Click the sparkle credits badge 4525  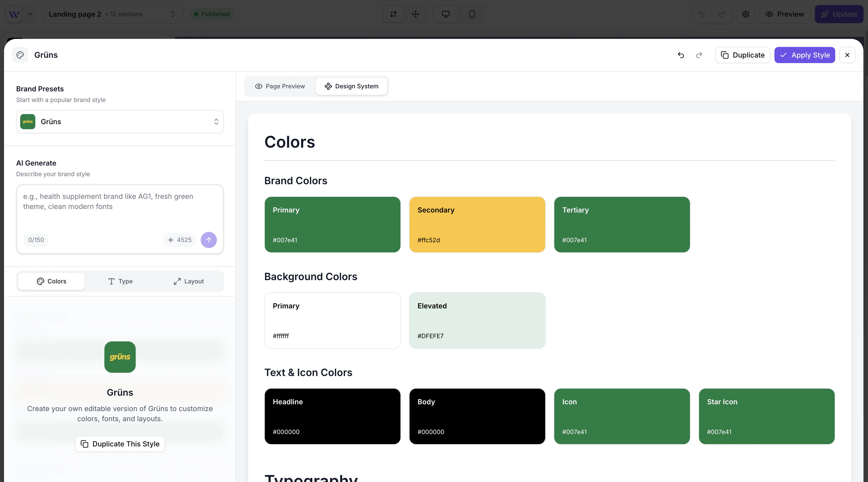click(x=180, y=240)
